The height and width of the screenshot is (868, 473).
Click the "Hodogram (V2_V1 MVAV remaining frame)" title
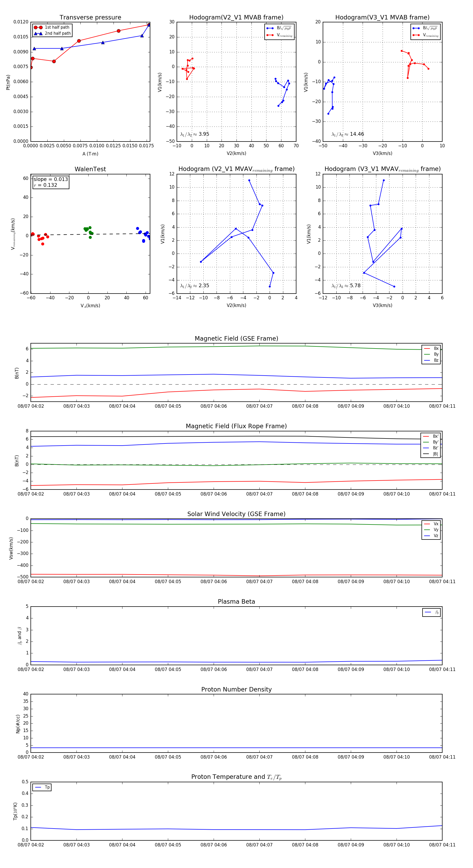236,169
